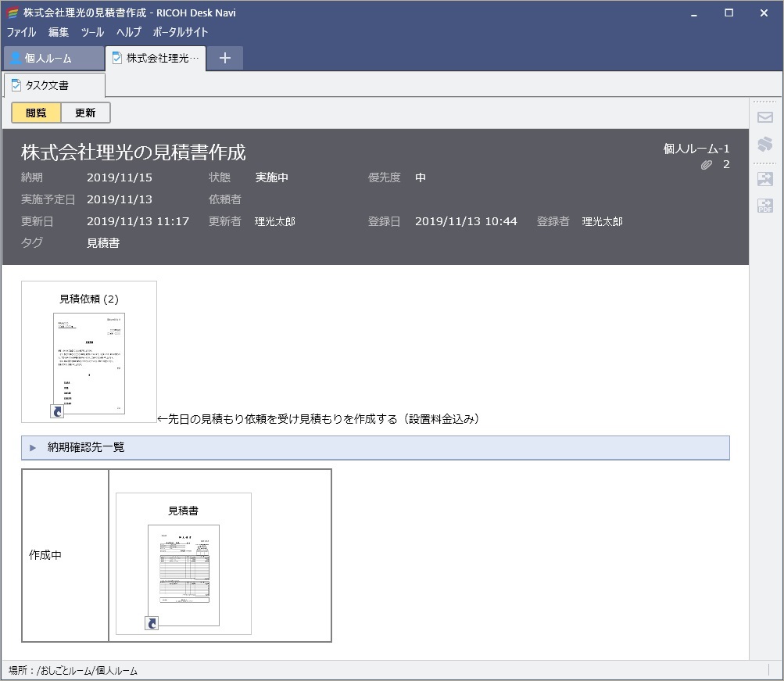
Task: Switch to 更新 edit mode
Action: [x=84, y=113]
